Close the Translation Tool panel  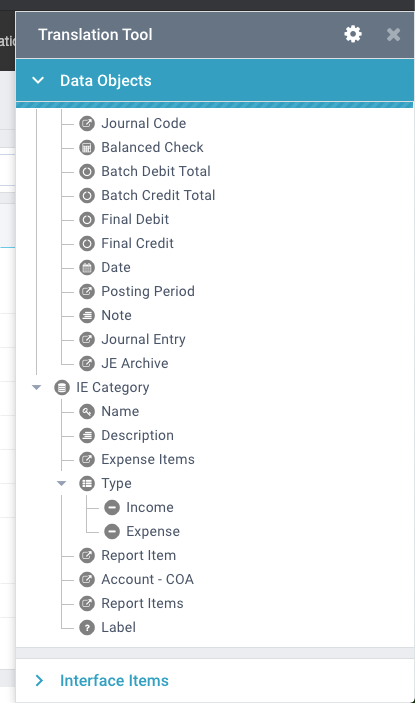pyautogui.click(x=393, y=35)
